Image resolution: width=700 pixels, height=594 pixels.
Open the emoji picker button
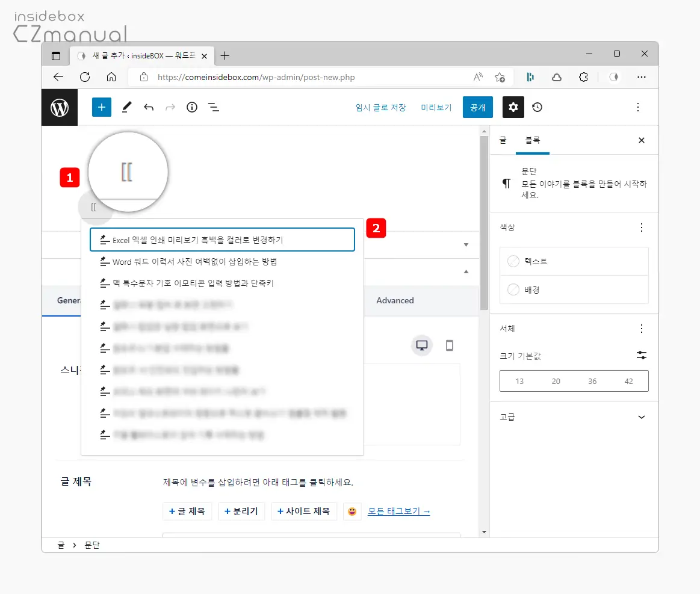[x=352, y=512]
